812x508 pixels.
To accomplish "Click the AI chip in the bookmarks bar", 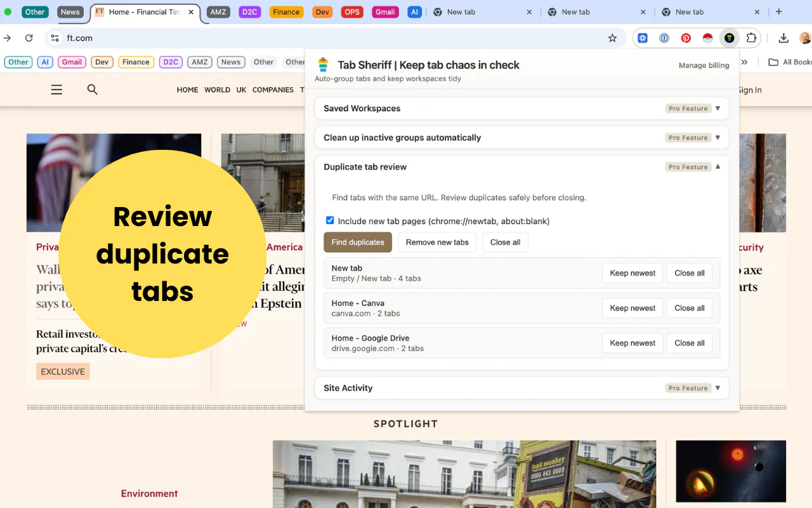I will [x=44, y=62].
